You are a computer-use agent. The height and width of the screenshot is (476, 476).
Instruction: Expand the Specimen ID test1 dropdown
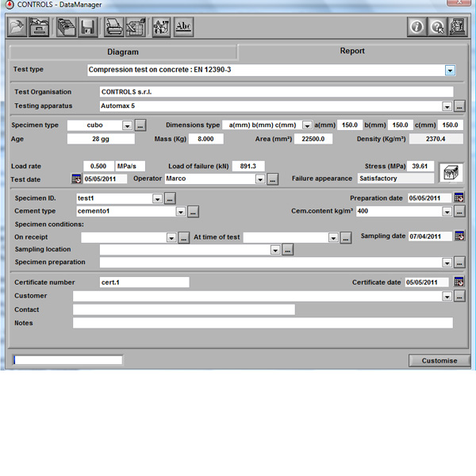[157, 199]
